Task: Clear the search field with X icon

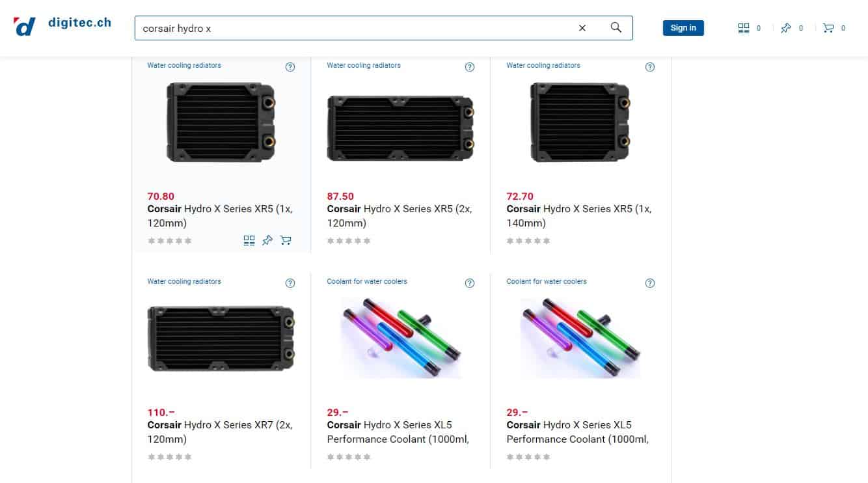Action: coord(582,28)
